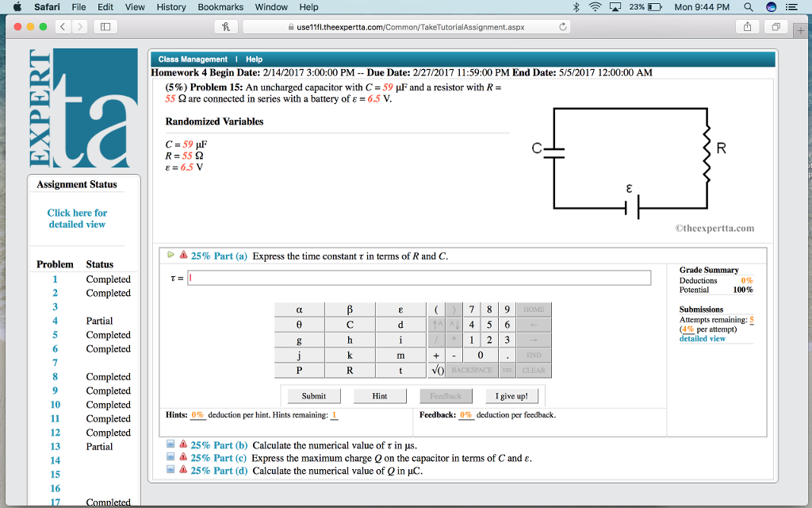Open the Bookmarks menu

pos(220,7)
